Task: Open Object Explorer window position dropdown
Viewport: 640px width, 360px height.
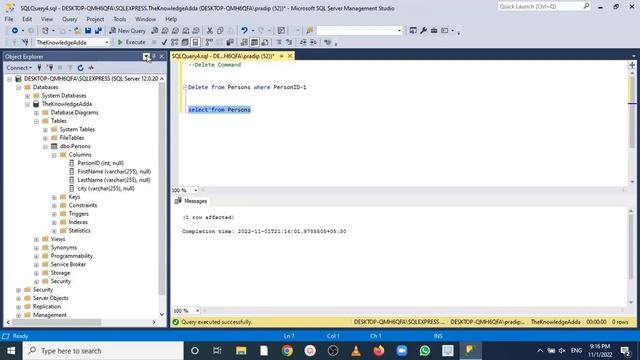Action: click(146, 57)
